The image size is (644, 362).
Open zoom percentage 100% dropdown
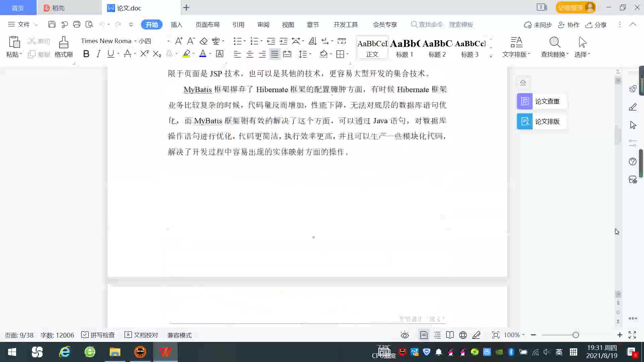(x=514, y=335)
